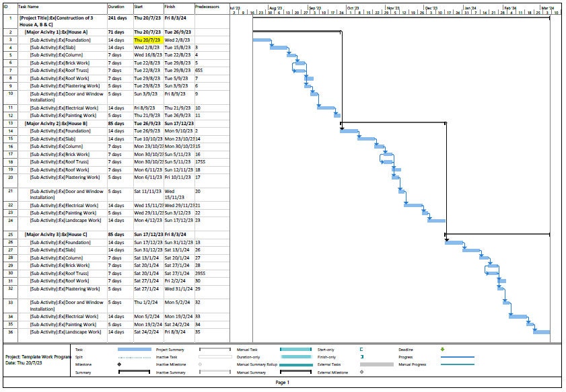This screenshot has width=566, height=392.
Task: Click the green Deadline arrow icon in the legend
Action: pyautogui.click(x=441, y=349)
